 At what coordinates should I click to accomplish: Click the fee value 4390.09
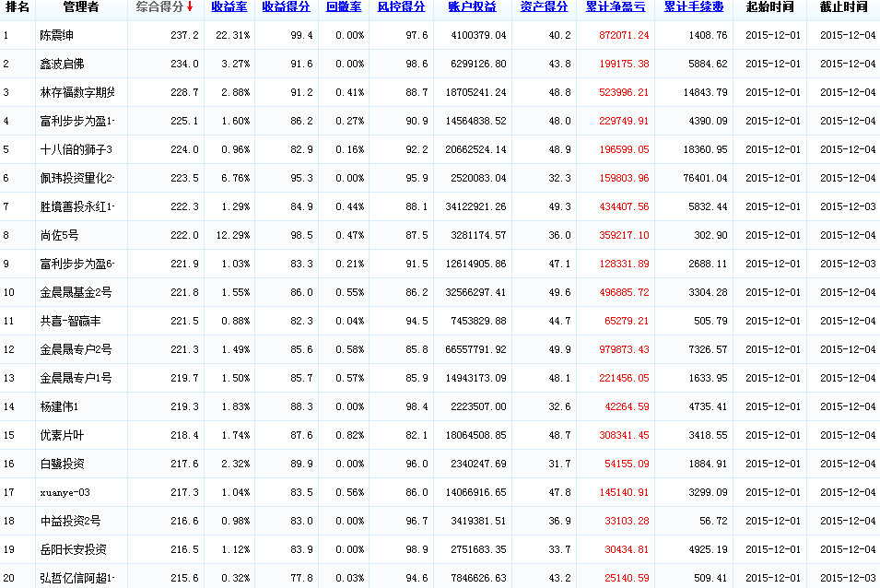(x=709, y=121)
